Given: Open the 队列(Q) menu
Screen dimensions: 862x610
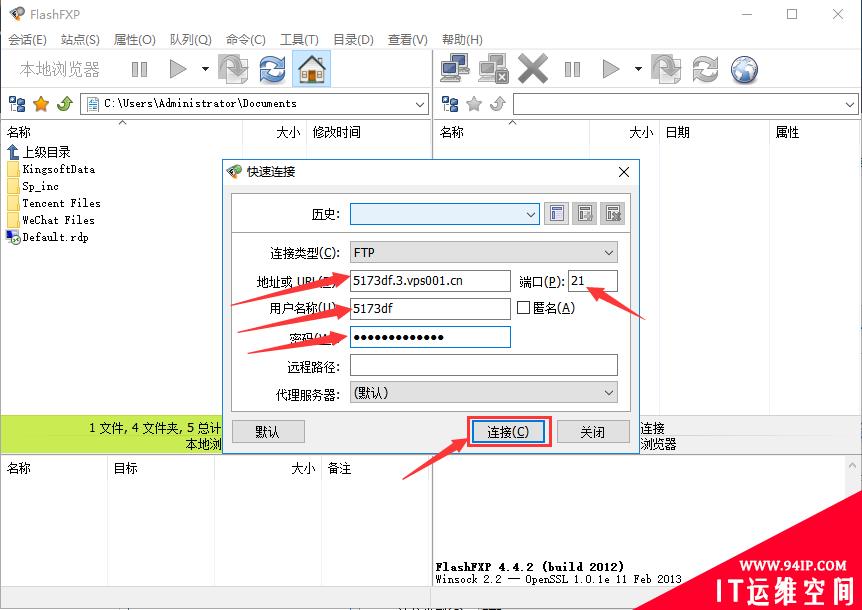Looking at the screenshot, I should click(x=191, y=40).
